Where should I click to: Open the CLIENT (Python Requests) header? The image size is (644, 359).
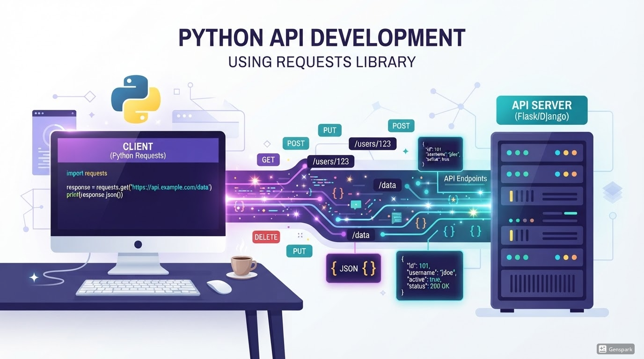(x=138, y=151)
